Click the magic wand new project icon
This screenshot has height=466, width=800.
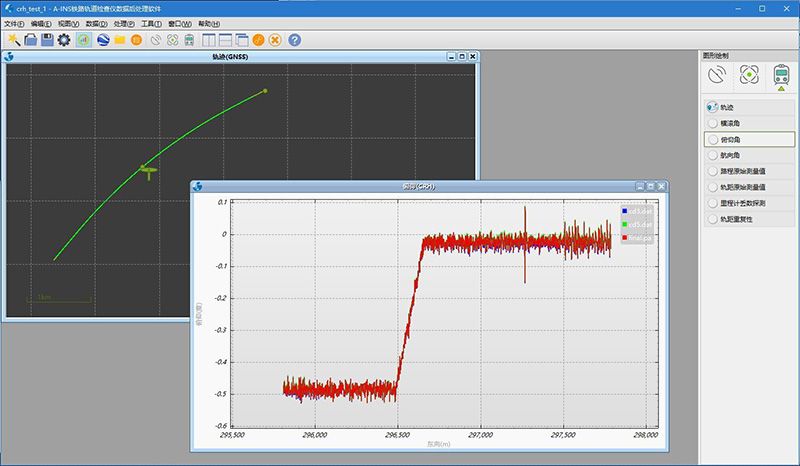[x=13, y=40]
